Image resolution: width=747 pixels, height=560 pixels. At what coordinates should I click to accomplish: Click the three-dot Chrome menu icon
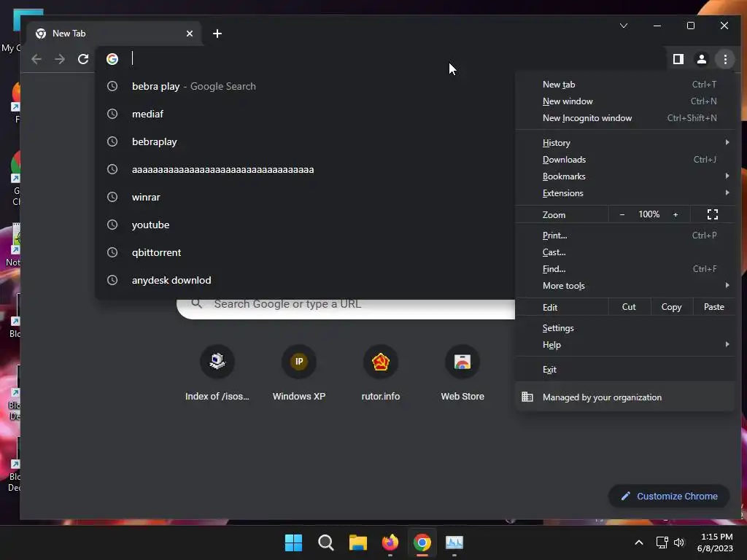[x=725, y=59]
